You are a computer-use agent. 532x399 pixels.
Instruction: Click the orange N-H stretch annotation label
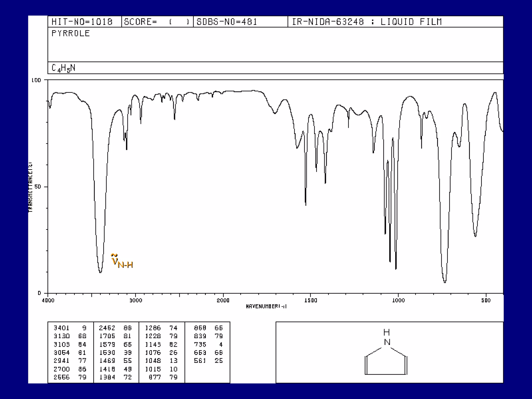pos(122,261)
